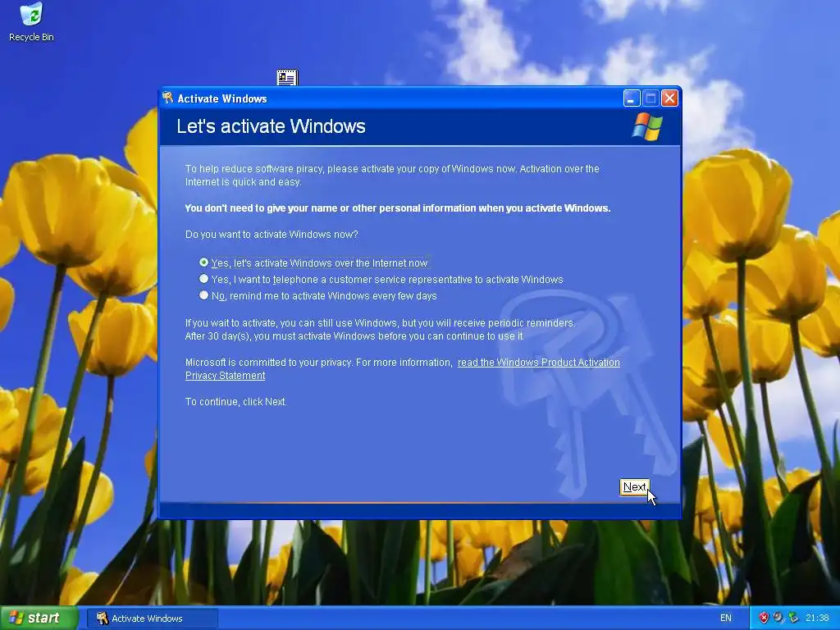Click the 'Let's activate Windows' heading
Screen dimensions: 840x630
tap(271, 126)
